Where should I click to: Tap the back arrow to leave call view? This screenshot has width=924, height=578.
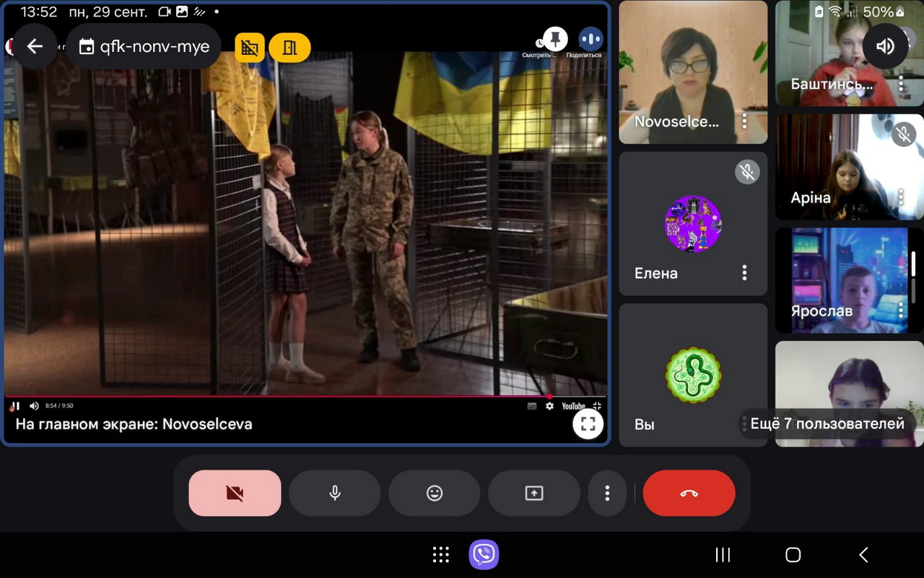(x=35, y=47)
